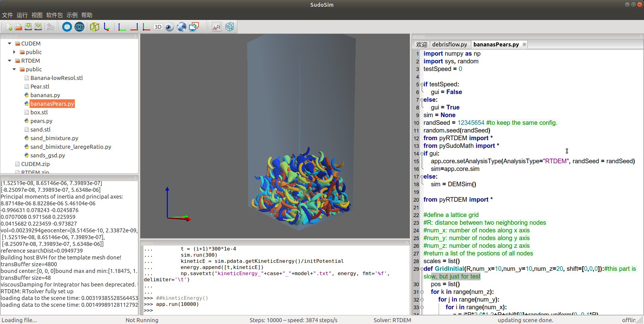Click the eye view icon
This screenshot has height=324, width=644.
pos(169,27)
